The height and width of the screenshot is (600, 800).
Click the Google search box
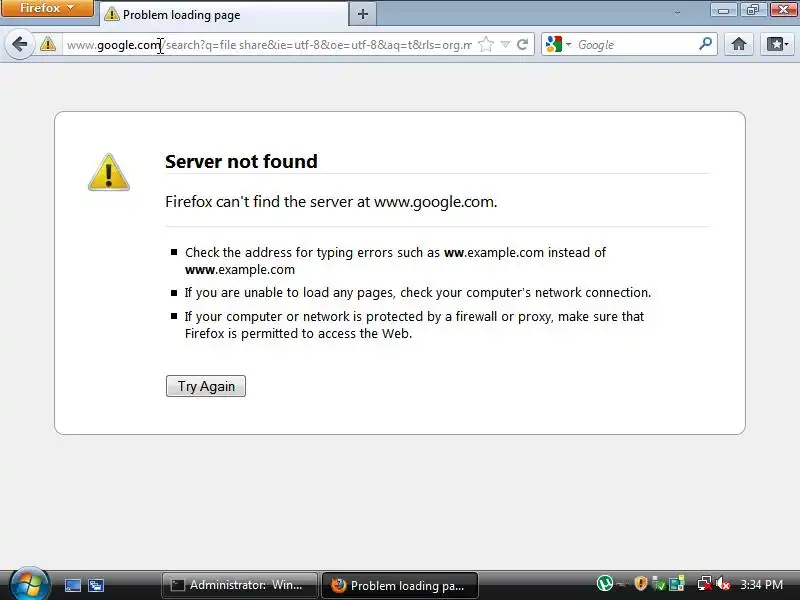click(635, 45)
